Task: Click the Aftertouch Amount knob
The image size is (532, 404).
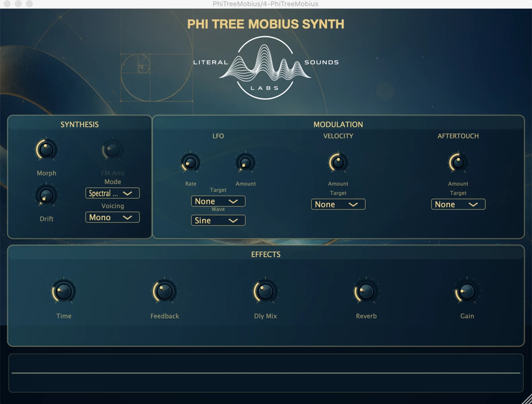Action: (458, 163)
